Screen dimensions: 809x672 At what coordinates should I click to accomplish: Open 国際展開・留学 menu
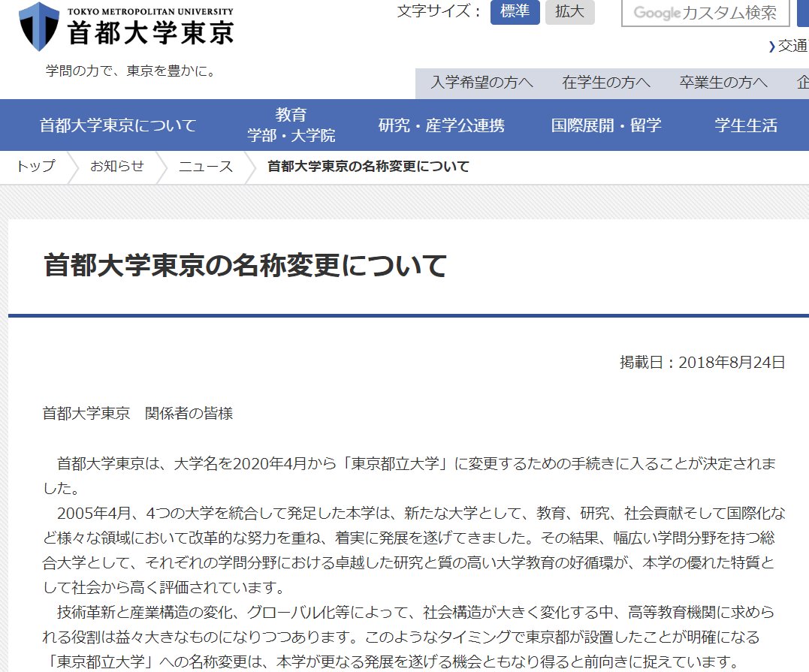606,125
